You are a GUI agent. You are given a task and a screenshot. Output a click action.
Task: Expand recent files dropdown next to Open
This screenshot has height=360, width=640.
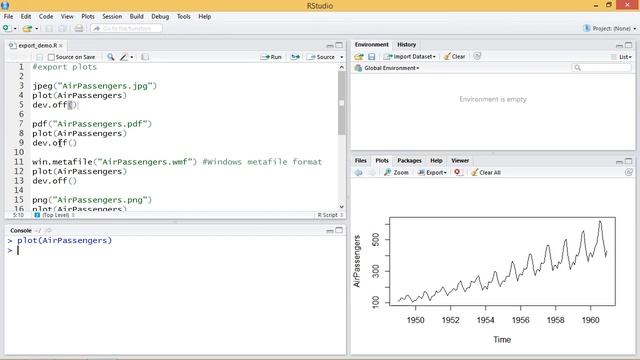[x=37, y=29]
